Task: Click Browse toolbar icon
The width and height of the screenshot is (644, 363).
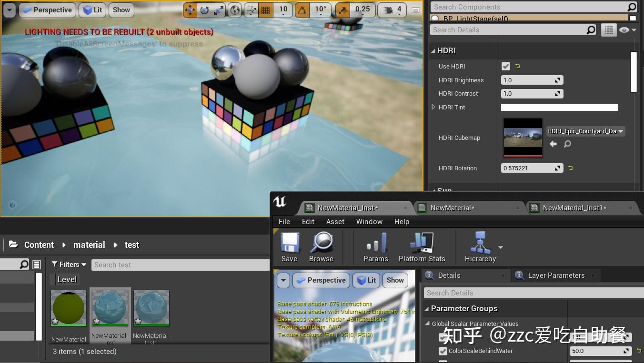Action: 321,247
